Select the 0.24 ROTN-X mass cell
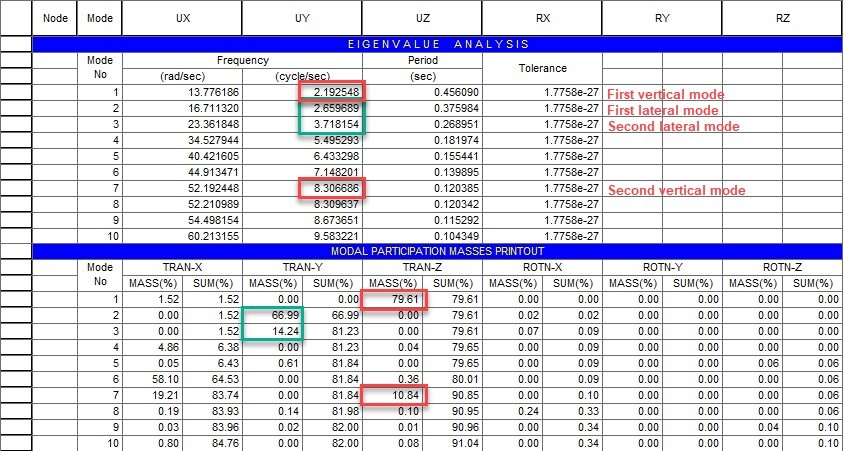The height and width of the screenshot is (451, 844). point(513,412)
